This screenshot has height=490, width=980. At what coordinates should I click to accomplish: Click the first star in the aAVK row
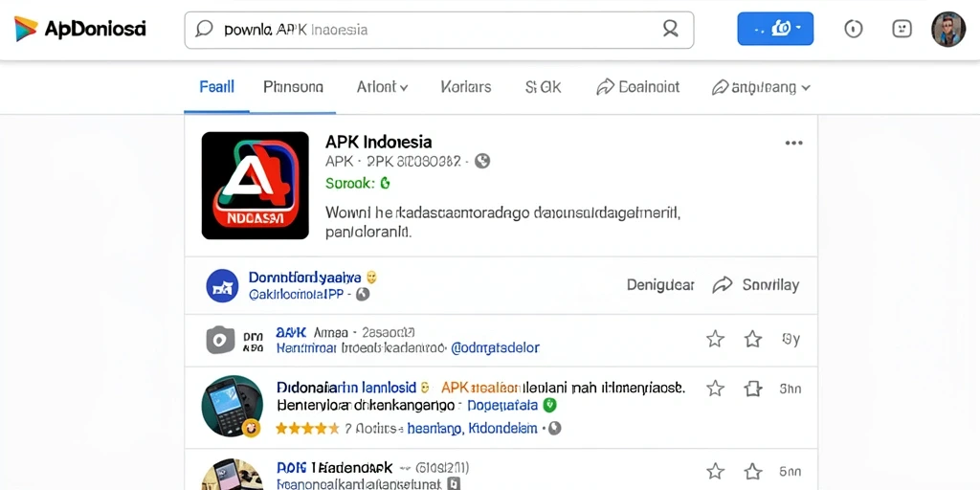point(715,340)
